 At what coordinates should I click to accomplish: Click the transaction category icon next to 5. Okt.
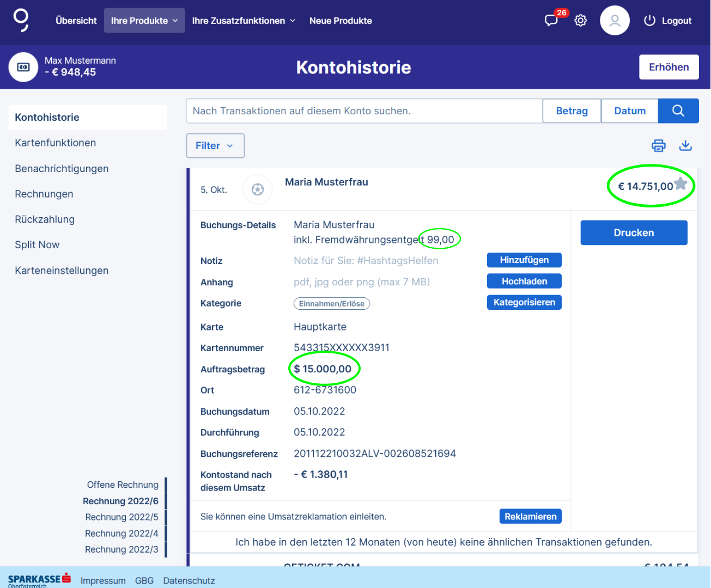click(258, 189)
